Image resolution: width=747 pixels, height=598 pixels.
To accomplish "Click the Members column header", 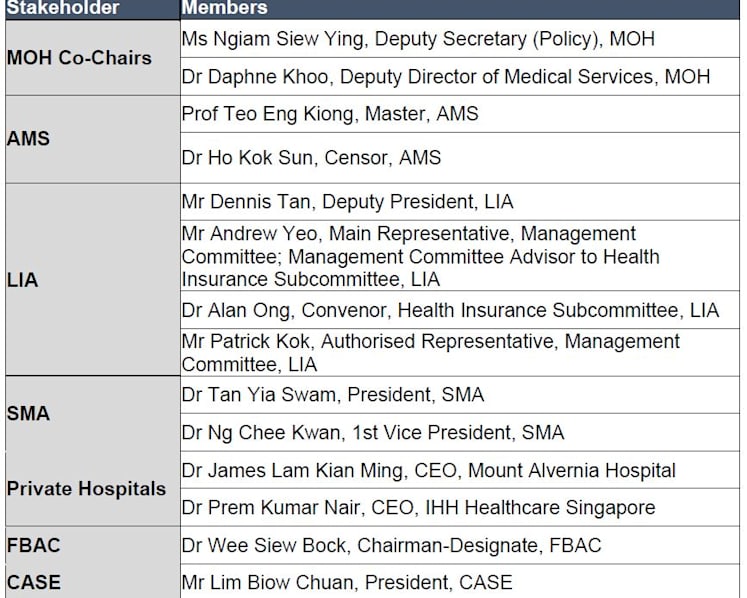I will (x=460, y=9).
